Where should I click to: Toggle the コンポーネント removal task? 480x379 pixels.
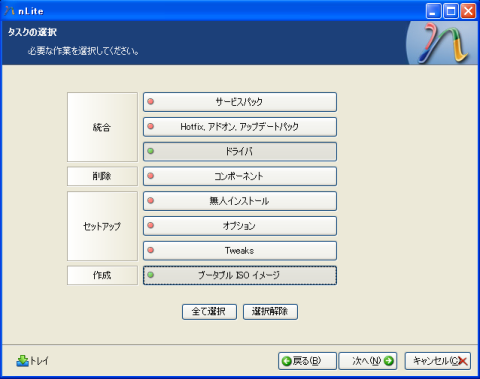[x=240, y=176]
